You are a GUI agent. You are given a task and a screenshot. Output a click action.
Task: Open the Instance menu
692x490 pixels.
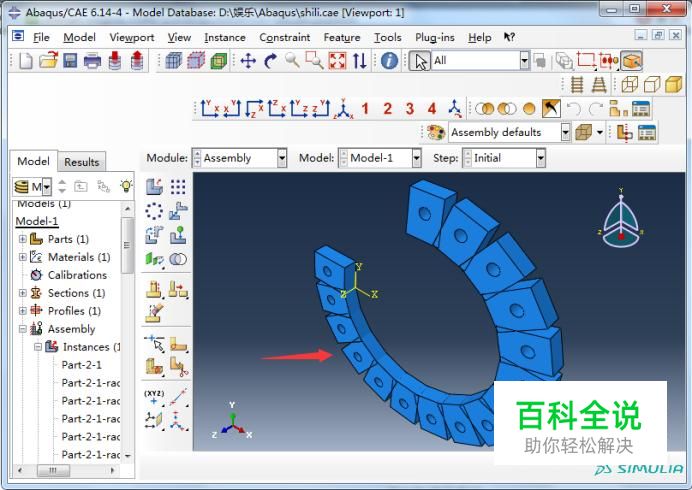pos(225,38)
